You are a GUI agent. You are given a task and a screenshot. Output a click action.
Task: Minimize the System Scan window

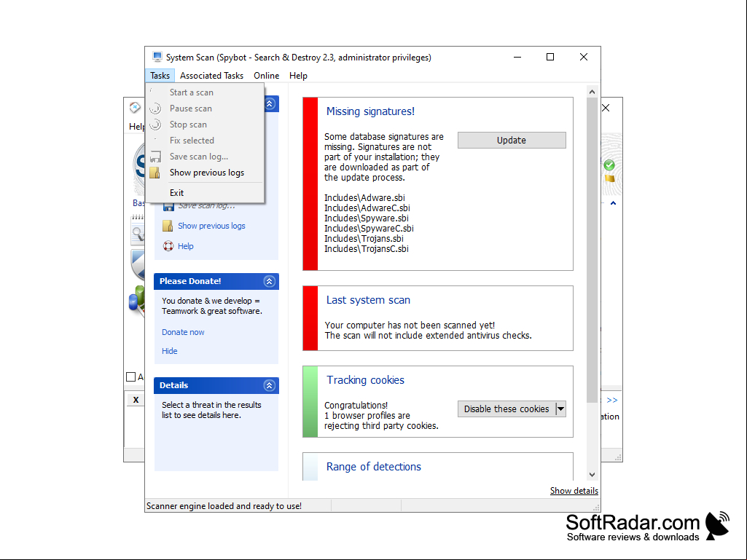click(x=517, y=57)
